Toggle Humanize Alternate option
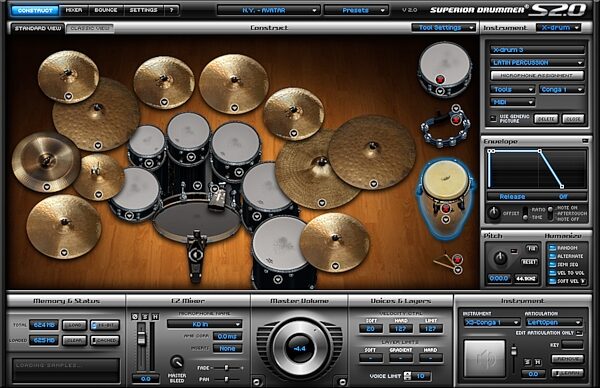The width and height of the screenshot is (600, 388). [552, 256]
